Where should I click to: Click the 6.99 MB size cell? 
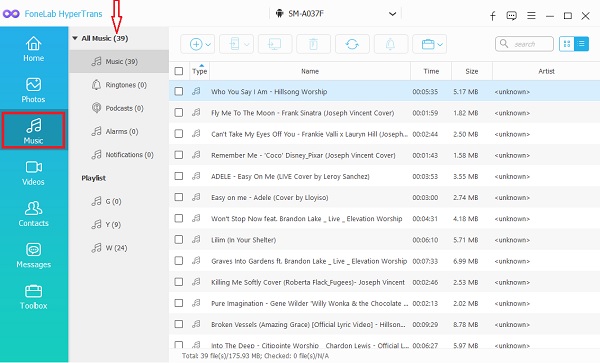(466, 261)
